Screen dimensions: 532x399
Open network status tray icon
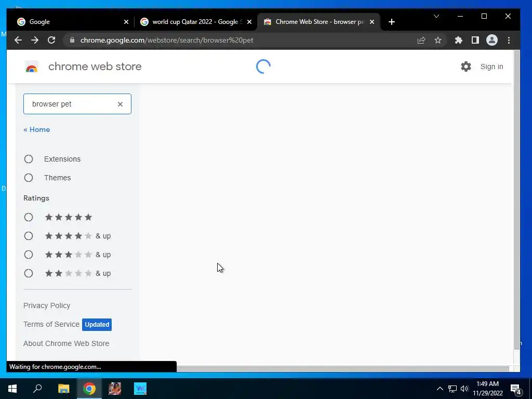click(x=453, y=389)
